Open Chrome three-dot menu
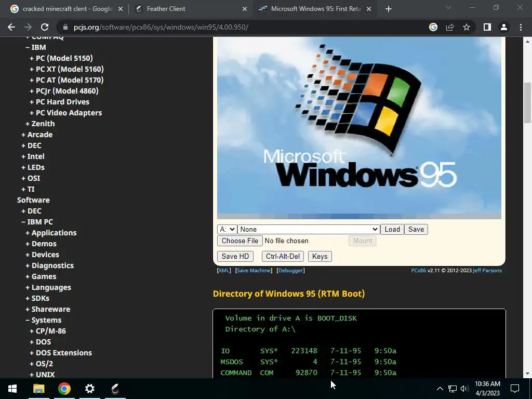 coord(521,27)
